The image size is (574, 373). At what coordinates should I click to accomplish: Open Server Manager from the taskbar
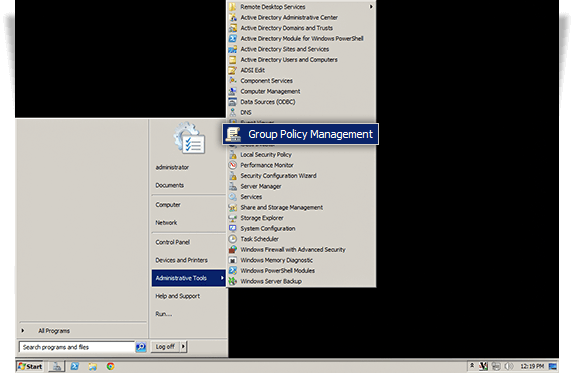(x=56, y=366)
